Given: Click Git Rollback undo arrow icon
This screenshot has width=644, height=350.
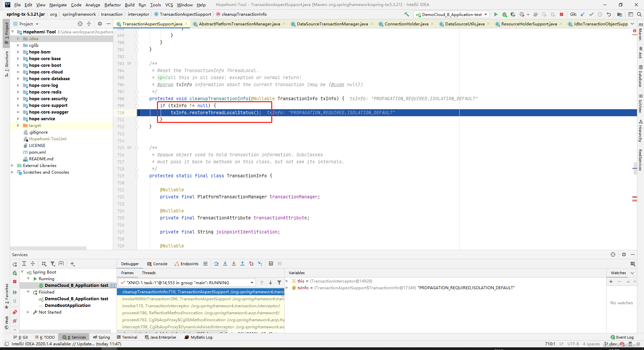Looking at the screenshot, I should point(609,14).
